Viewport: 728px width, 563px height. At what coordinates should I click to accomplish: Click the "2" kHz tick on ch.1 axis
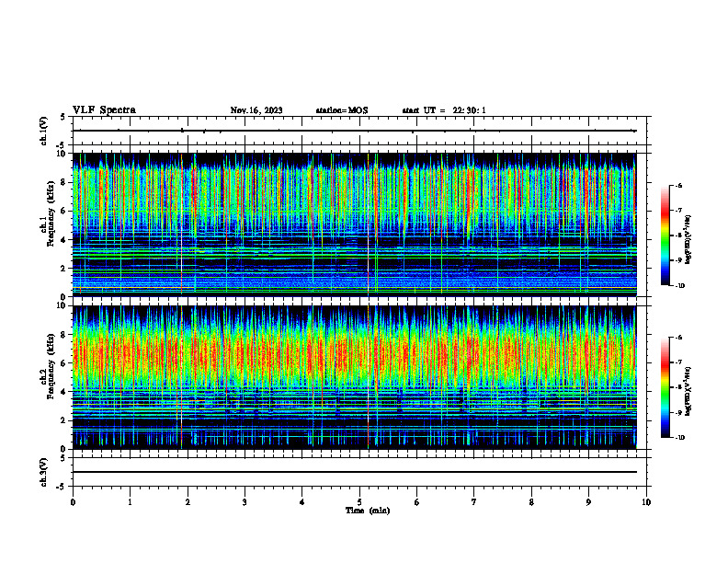[64, 269]
